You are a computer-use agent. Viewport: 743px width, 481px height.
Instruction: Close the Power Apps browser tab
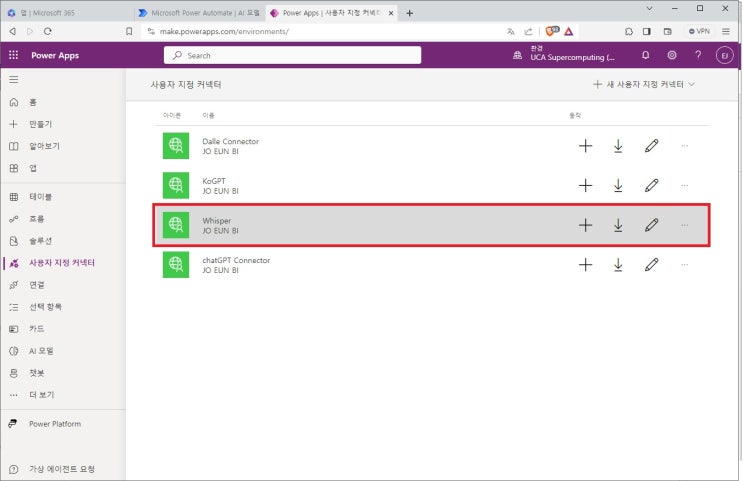pos(391,13)
